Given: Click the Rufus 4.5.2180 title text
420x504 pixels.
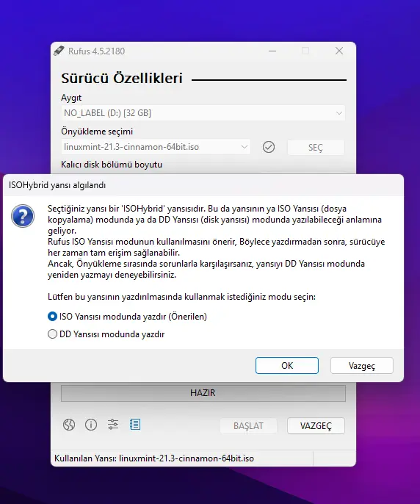Looking at the screenshot, I should tap(96, 51).
